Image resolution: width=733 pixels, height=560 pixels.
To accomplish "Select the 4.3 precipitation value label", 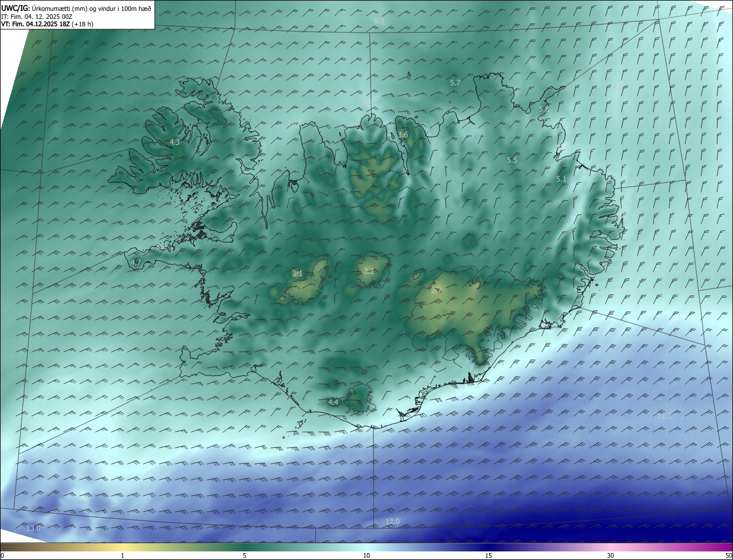I will pos(175,142).
